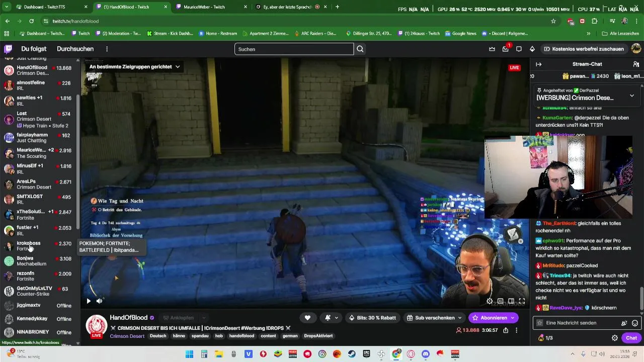Go to the Twitch home logo

pos(8,49)
